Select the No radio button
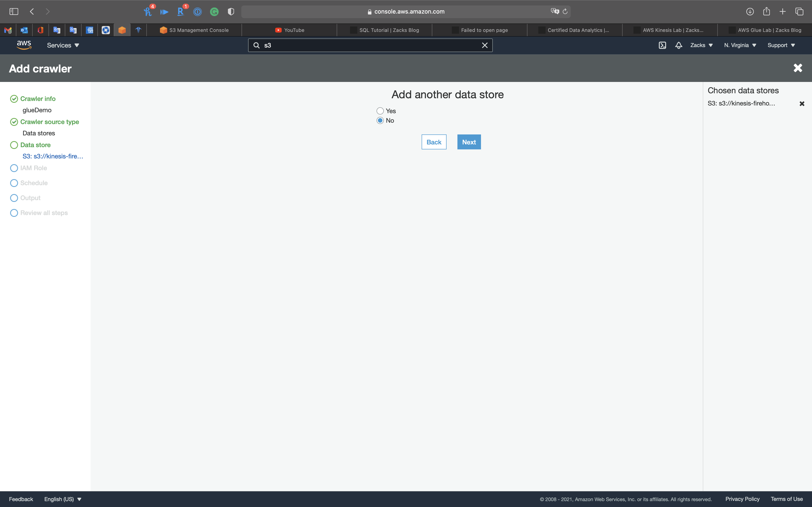The height and width of the screenshot is (507, 812). (x=380, y=120)
